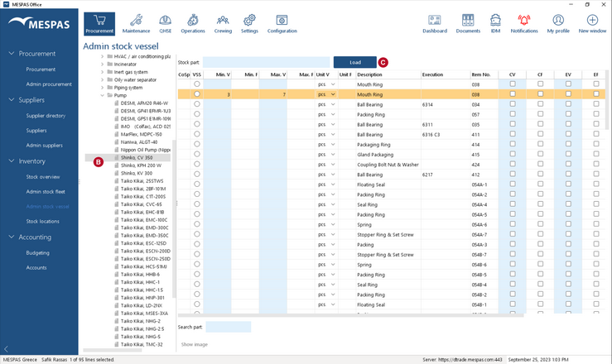The height and width of the screenshot is (364, 612).
Task: Open the Crewing module
Action: (223, 24)
